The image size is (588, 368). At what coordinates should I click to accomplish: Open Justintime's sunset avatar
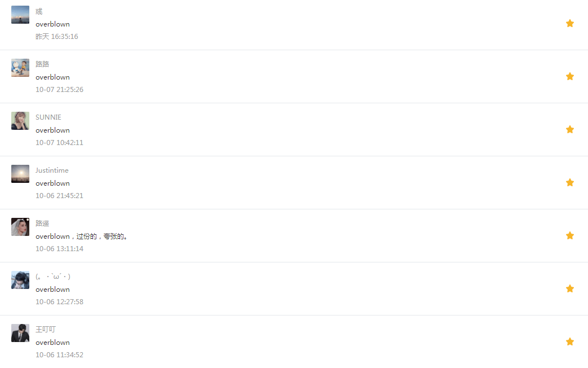click(20, 174)
